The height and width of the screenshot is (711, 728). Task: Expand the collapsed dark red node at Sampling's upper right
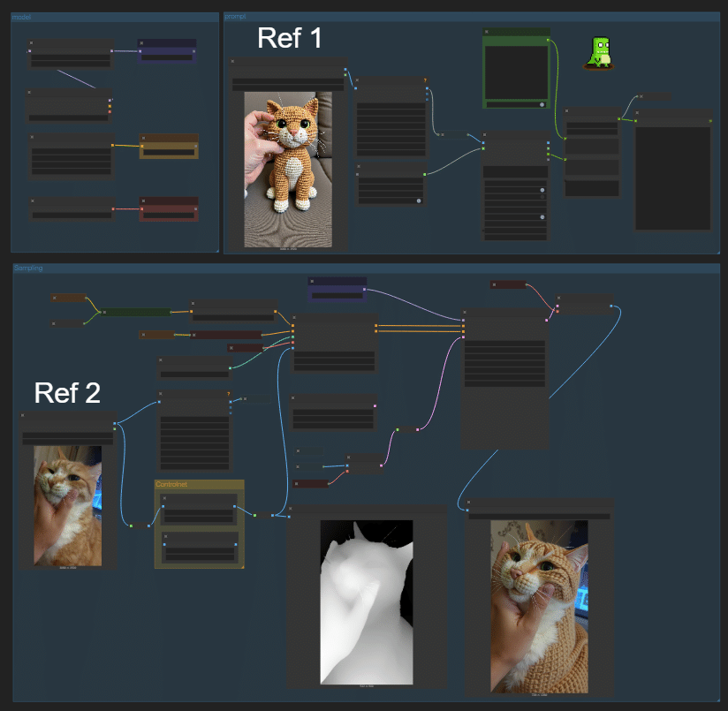[x=508, y=284]
